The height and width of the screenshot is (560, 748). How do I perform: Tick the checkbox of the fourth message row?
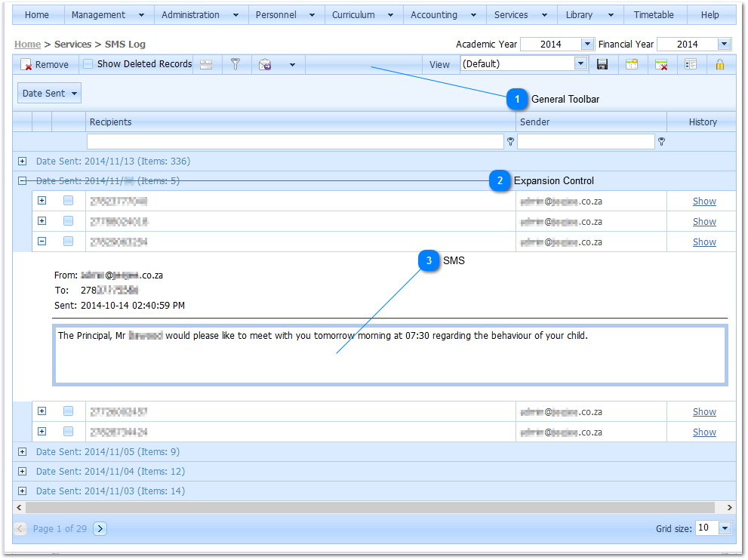pyautogui.click(x=68, y=411)
